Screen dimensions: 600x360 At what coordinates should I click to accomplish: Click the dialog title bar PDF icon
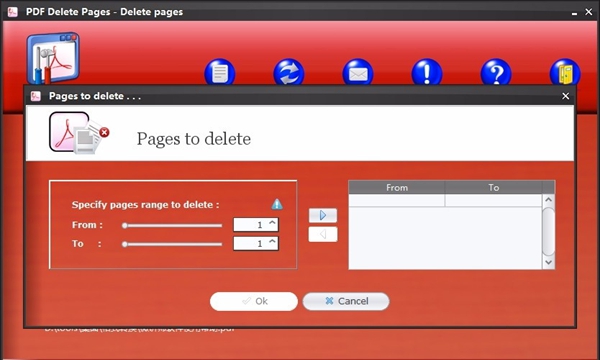coord(36,96)
